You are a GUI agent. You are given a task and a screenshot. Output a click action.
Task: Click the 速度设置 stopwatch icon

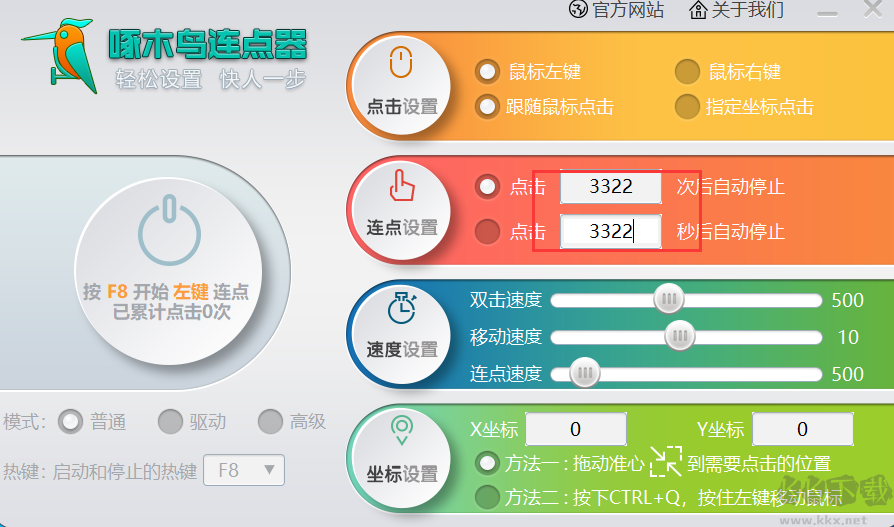tap(402, 308)
